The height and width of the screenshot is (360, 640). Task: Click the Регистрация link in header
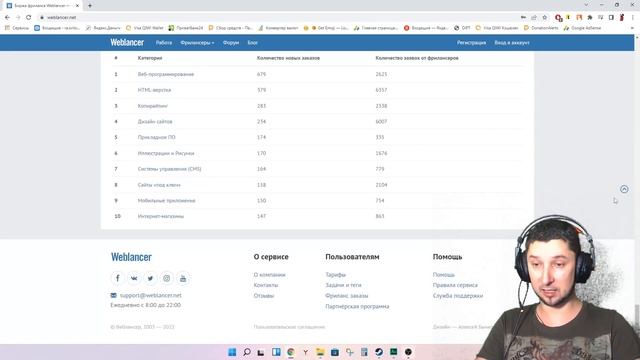[x=471, y=42]
